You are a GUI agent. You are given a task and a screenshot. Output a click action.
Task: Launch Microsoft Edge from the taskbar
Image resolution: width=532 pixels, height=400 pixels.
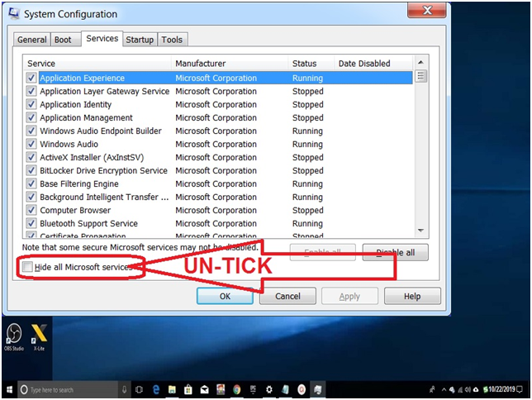pyautogui.click(x=156, y=389)
